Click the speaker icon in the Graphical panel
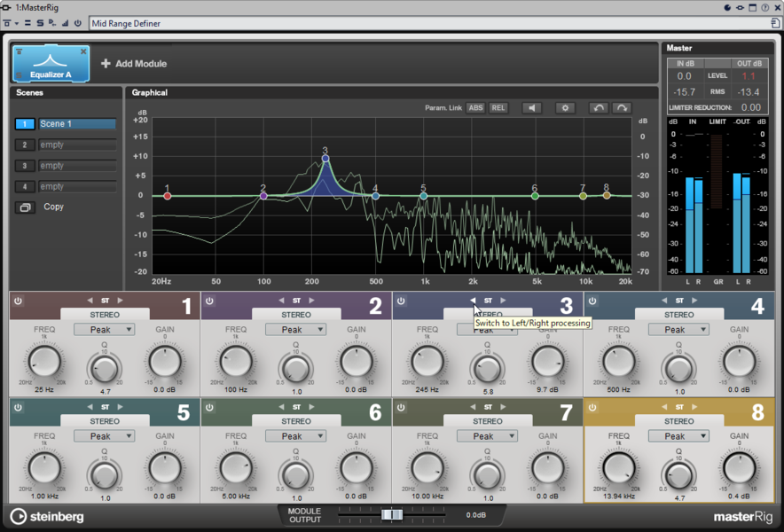The width and height of the screenshot is (784, 532). click(x=532, y=108)
